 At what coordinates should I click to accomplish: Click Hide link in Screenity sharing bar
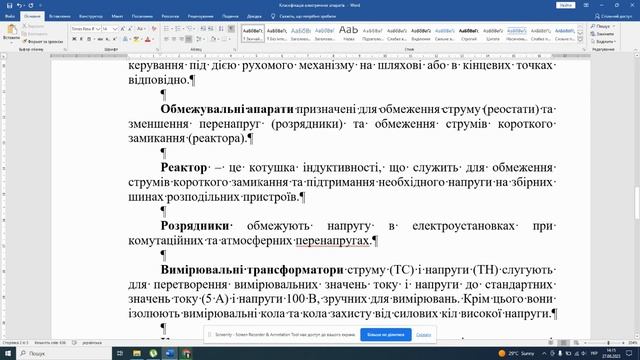coord(423,335)
